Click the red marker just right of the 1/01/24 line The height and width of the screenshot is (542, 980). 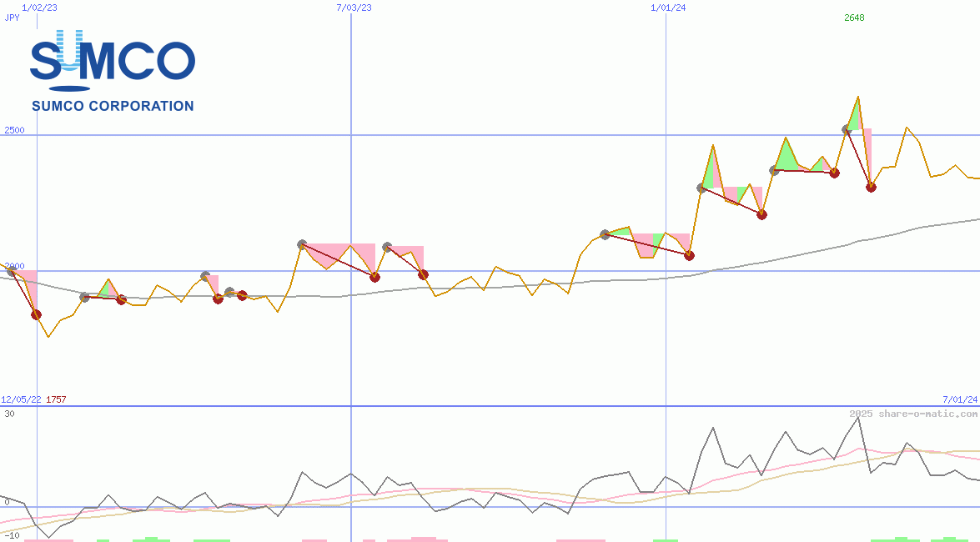coord(689,255)
